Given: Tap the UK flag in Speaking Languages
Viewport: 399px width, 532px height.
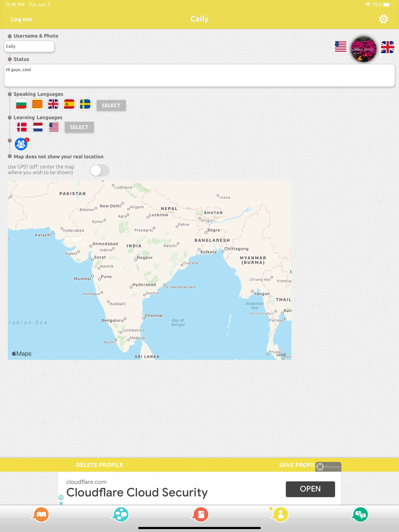Looking at the screenshot, I should 53,105.
